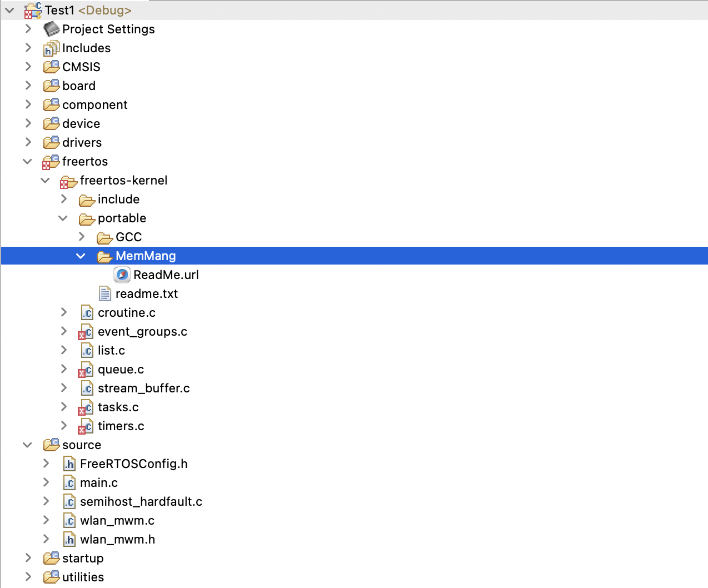Select the utilities folder

82,577
